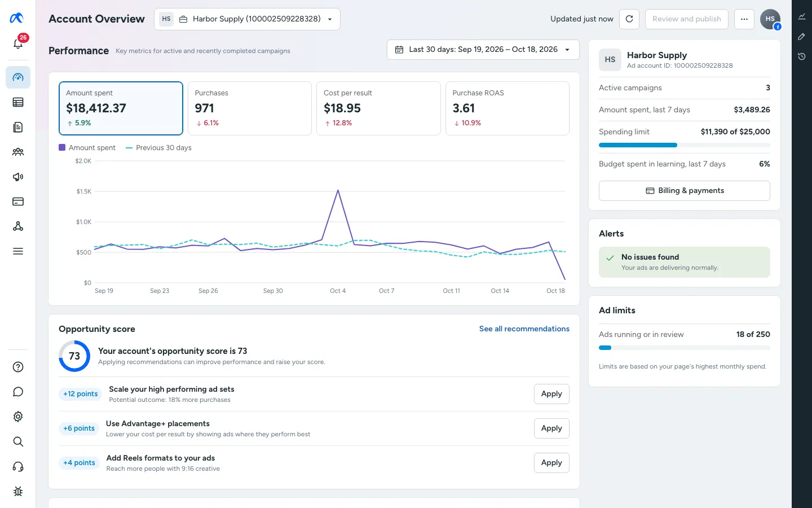Viewport: 812px width, 508px height.
Task: Open support headset icon
Action: (x=18, y=466)
